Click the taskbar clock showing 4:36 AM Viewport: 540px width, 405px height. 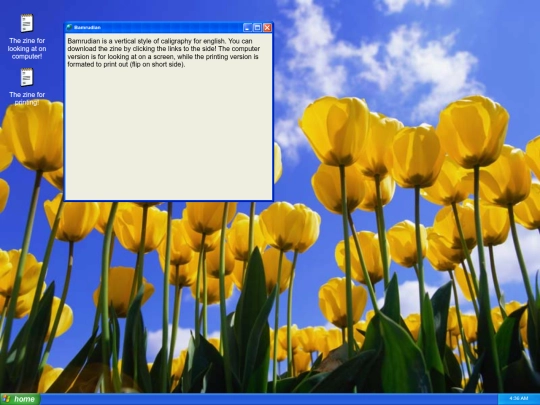518,398
